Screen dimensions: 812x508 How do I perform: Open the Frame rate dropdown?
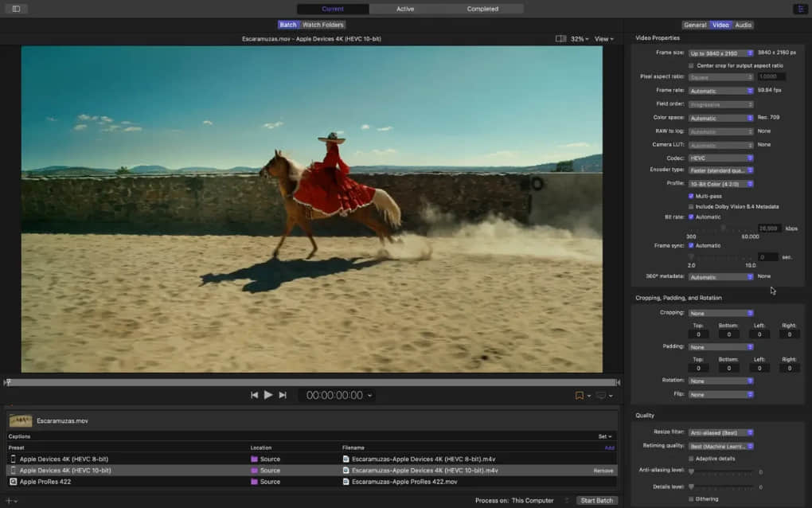[720, 90]
